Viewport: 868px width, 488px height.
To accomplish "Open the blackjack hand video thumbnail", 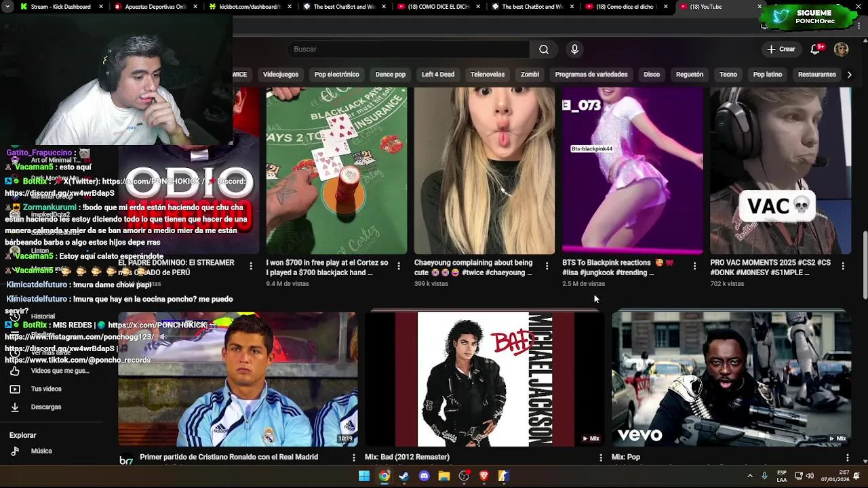I will 336,170.
